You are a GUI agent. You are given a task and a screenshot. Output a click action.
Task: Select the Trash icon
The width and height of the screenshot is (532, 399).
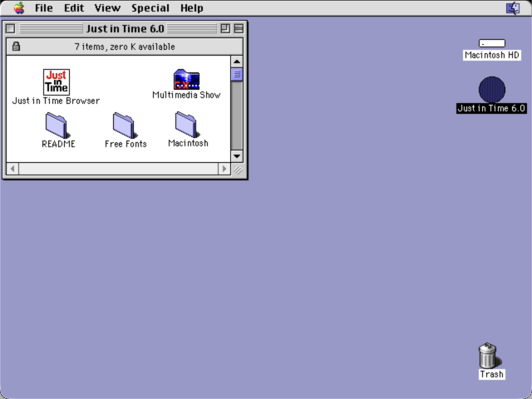point(488,355)
